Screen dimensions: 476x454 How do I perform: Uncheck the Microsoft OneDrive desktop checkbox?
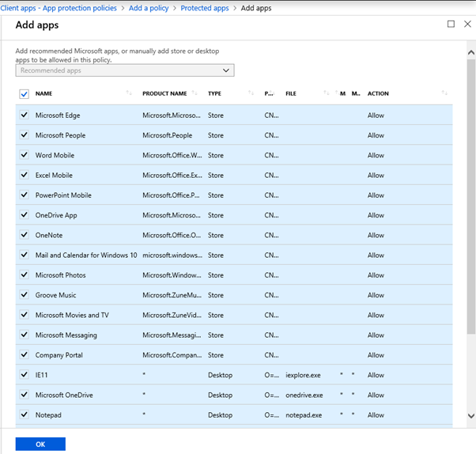[25, 395]
